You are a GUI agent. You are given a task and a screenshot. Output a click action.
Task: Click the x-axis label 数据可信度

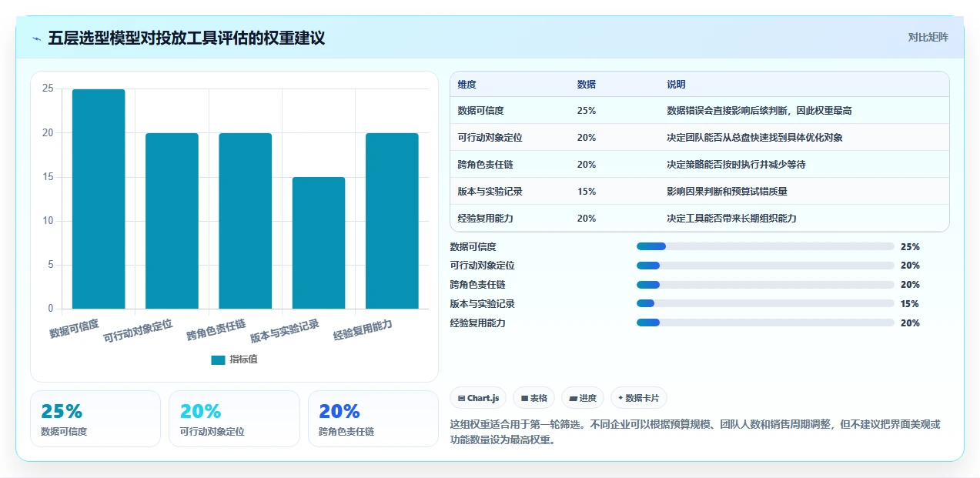(x=74, y=329)
